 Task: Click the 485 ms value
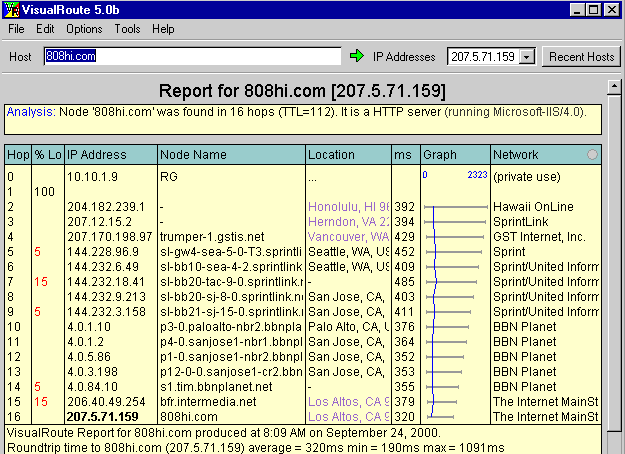(x=405, y=282)
